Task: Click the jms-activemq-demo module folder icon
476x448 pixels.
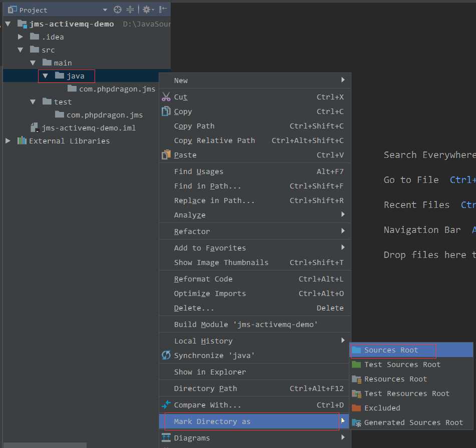Action: tap(22, 23)
